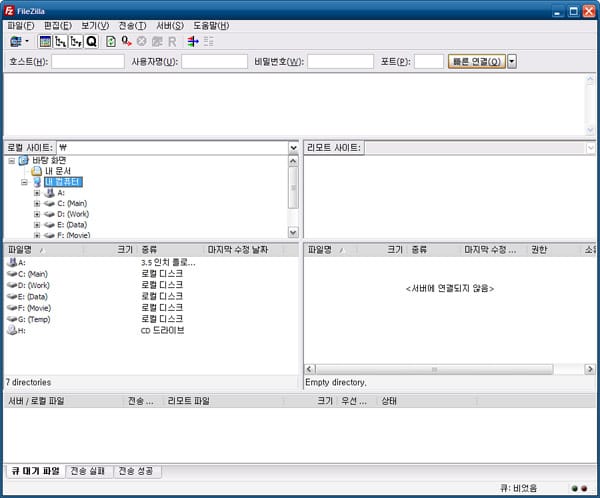This screenshot has height=498, width=600.
Task: Open the Site Manager icon in toolbar
Action: tap(15, 42)
